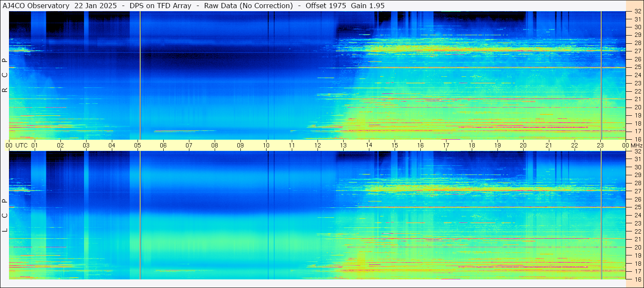Select hour 03 on the time axis
The height and width of the screenshot is (288, 644).
coord(86,145)
